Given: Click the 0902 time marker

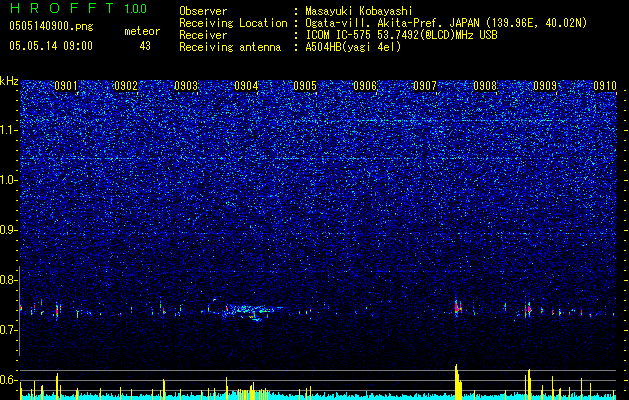Looking at the screenshot, I should tap(126, 86).
